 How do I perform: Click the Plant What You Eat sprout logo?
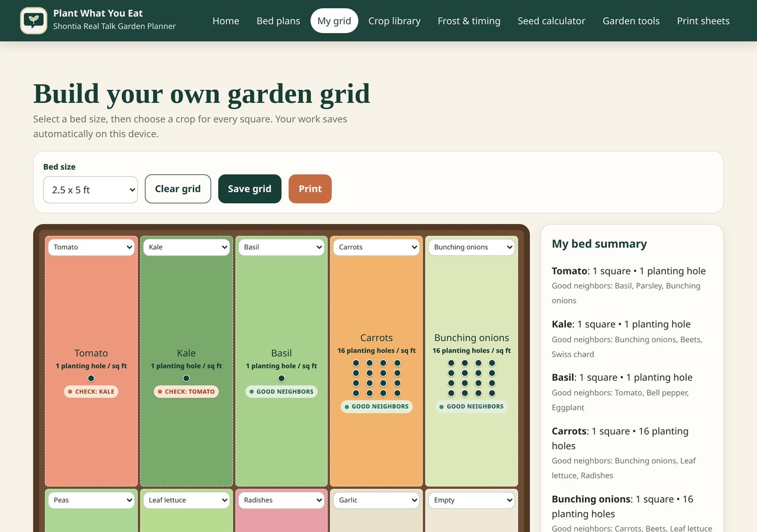pyautogui.click(x=34, y=21)
